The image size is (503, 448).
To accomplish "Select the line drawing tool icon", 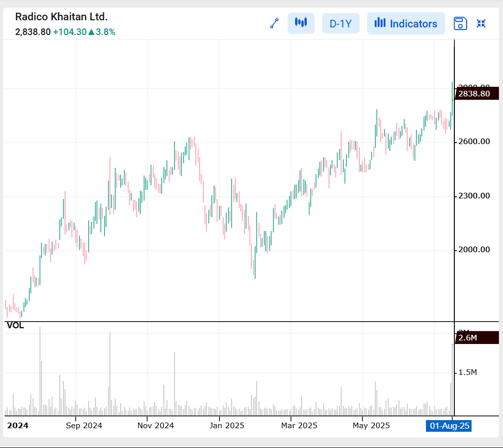I will pos(274,23).
